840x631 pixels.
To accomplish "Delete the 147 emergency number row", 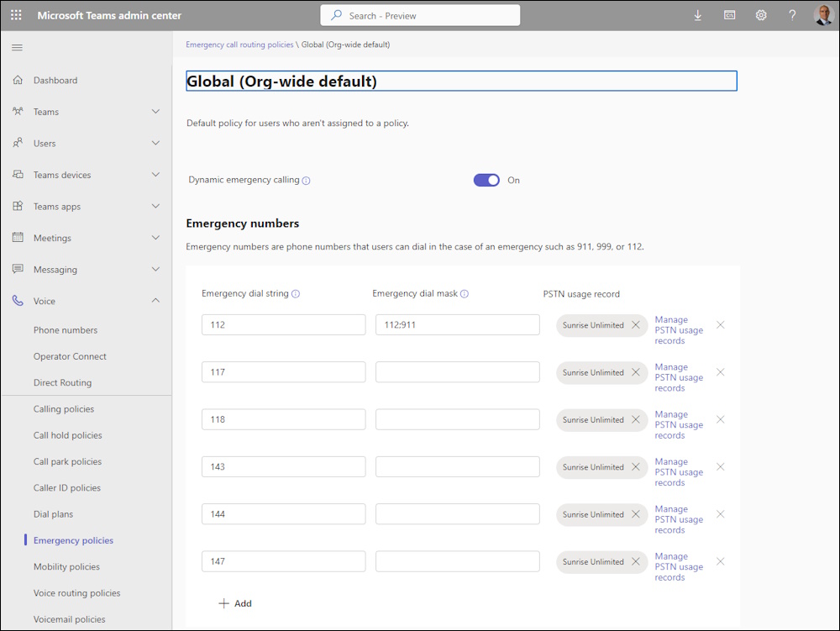I will tap(721, 561).
